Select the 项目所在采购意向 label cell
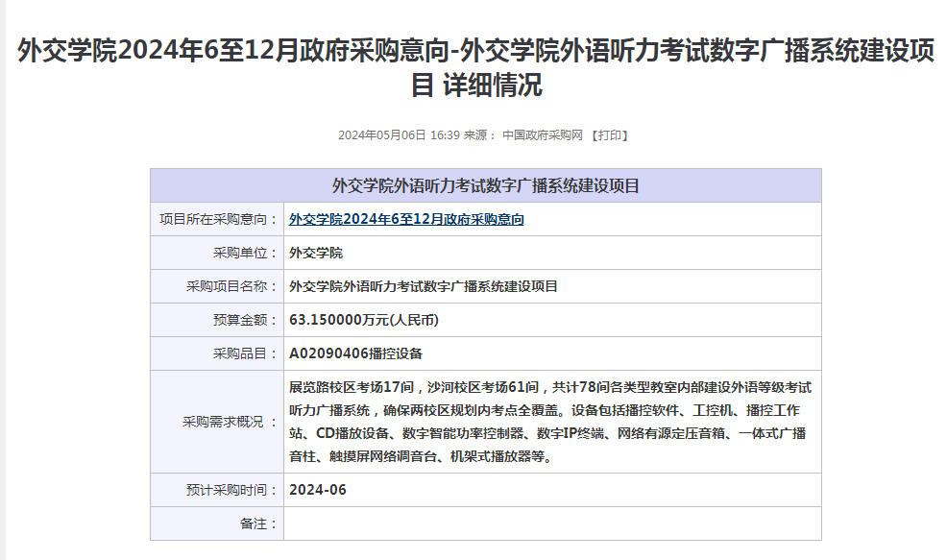947x560 pixels. [x=218, y=219]
